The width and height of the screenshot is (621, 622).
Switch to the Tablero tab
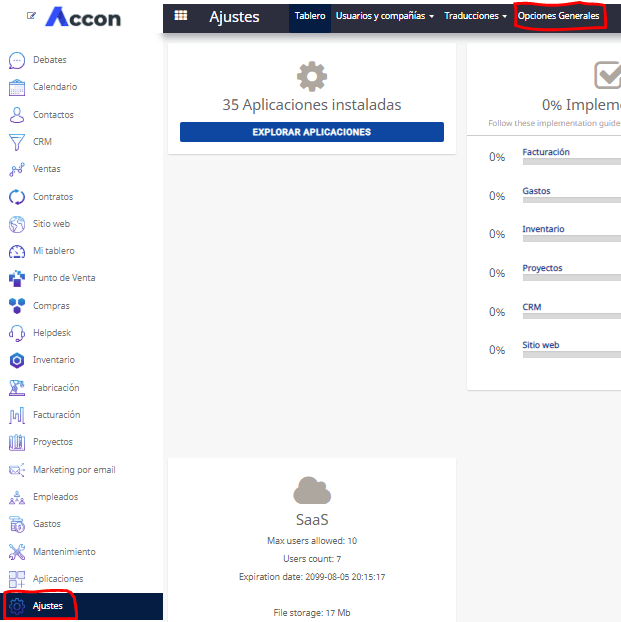pyautogui.click(x=310, y=16)
